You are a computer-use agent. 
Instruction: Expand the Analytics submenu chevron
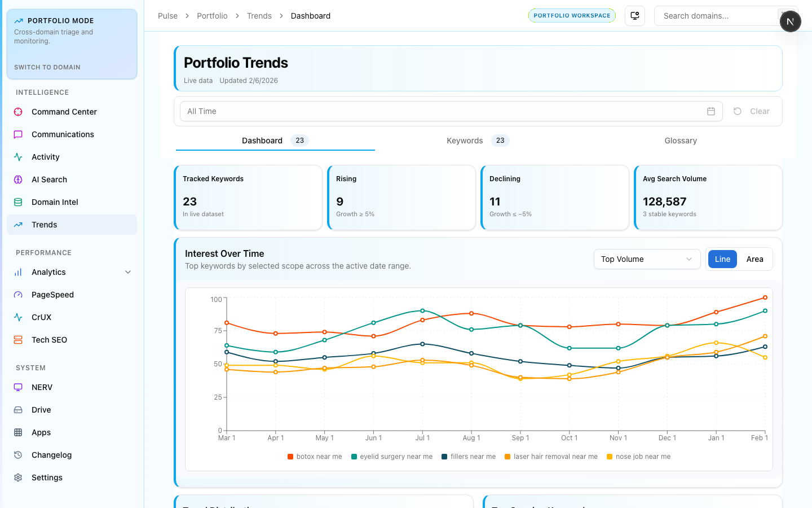point(128,272)
